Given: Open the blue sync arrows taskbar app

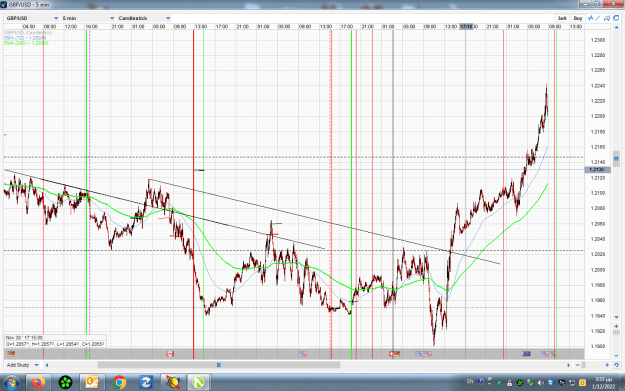Looking at the screenshot, I should coord(145,383).
